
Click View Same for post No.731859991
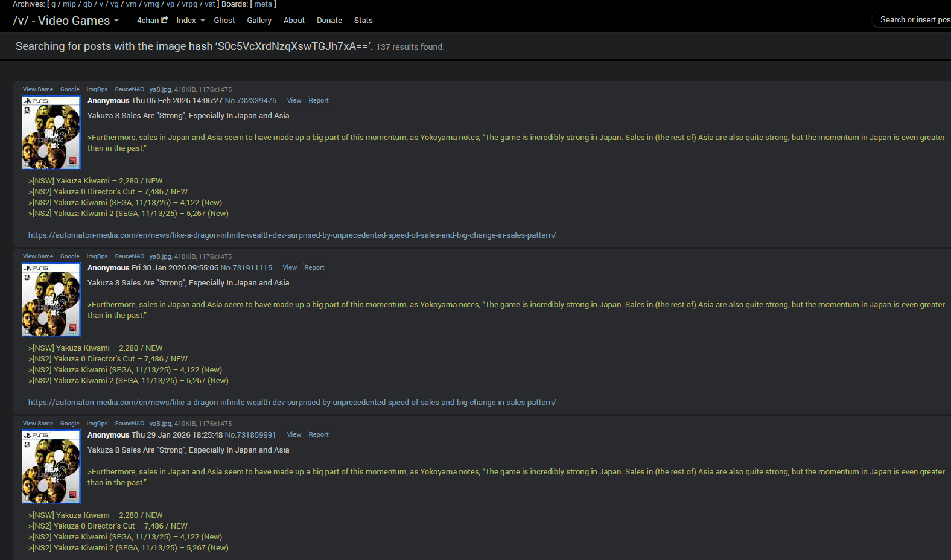38,424
